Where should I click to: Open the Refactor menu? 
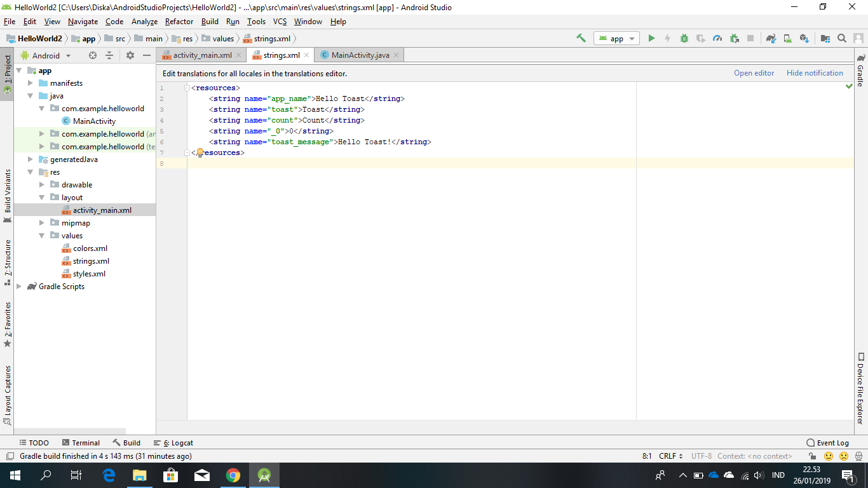point(179,21)
